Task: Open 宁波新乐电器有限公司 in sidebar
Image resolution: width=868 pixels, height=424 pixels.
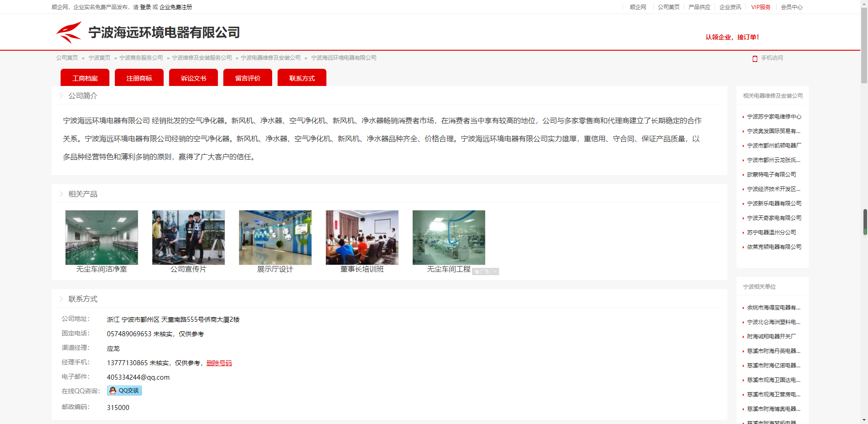Action: coord(774,204)
